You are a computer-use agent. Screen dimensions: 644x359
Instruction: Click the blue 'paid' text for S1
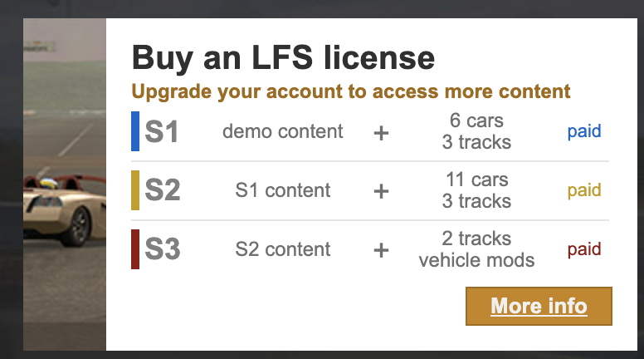coord(584,131)
